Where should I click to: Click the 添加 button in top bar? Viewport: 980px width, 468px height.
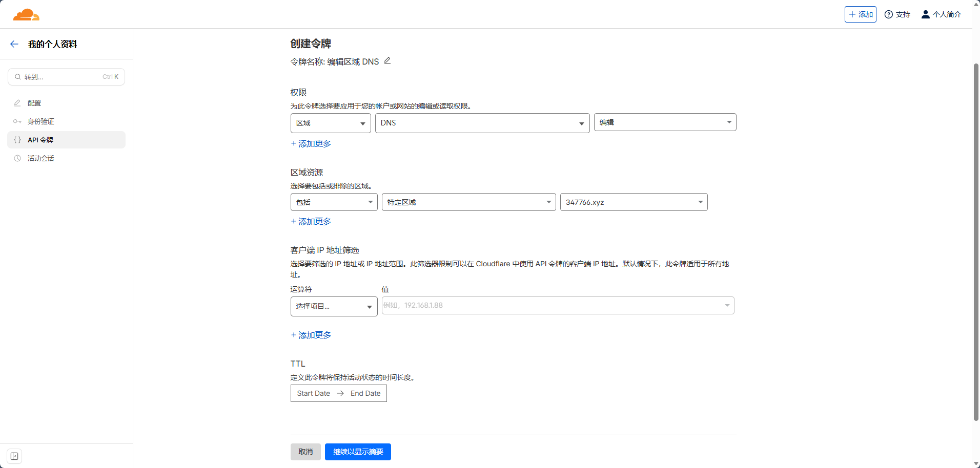point(860,14)
